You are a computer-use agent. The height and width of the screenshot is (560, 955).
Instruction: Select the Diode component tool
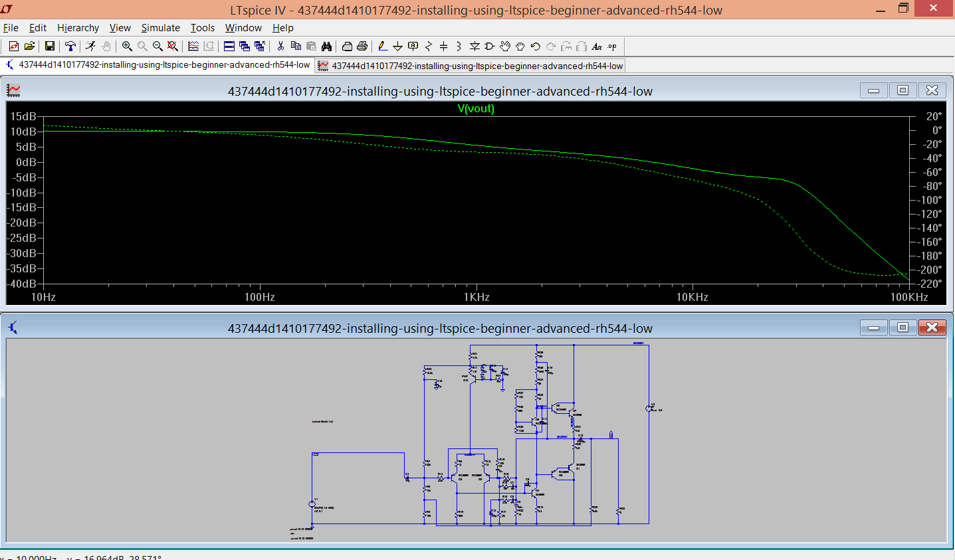coord(475,46)
